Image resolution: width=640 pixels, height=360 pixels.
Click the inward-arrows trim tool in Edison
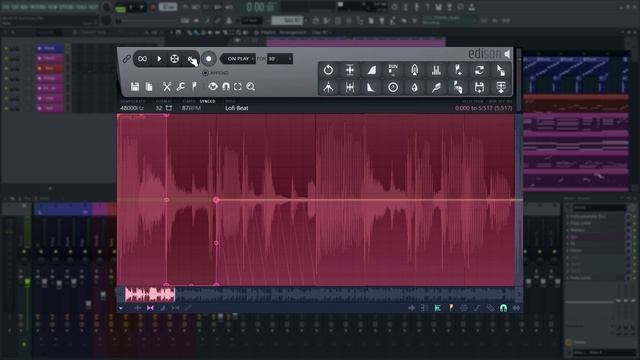(x=350, y=87)
